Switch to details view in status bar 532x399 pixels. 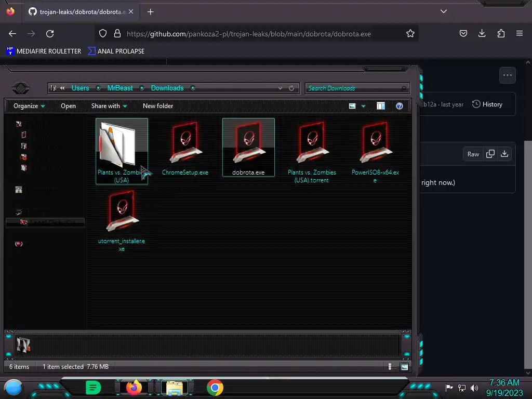tap(390, 367)
